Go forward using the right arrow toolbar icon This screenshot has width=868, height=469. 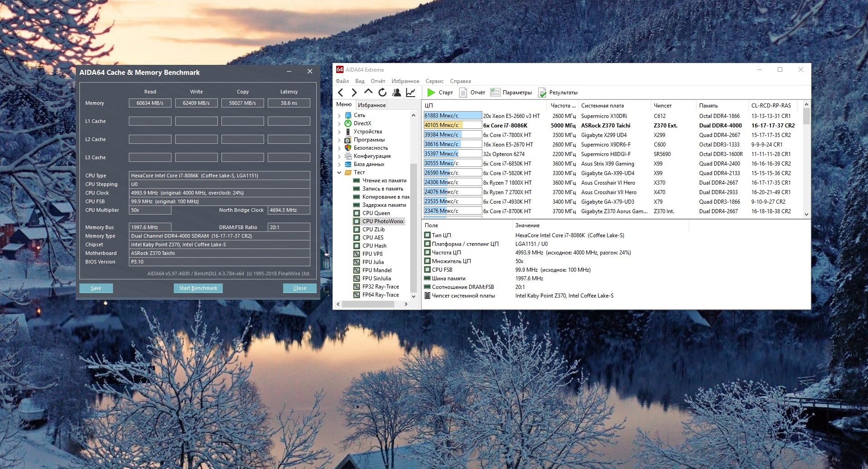tap(354, 93)
